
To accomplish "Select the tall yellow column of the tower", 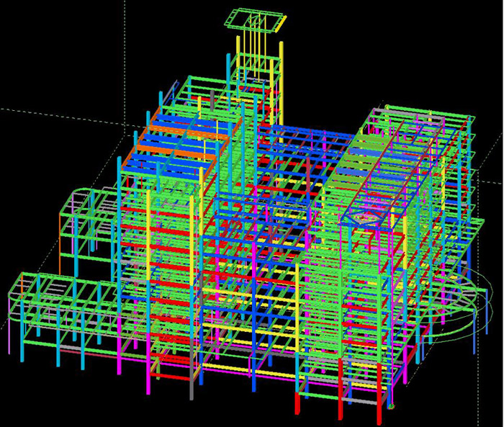I will pyautogui.click(x=282, y=81).
